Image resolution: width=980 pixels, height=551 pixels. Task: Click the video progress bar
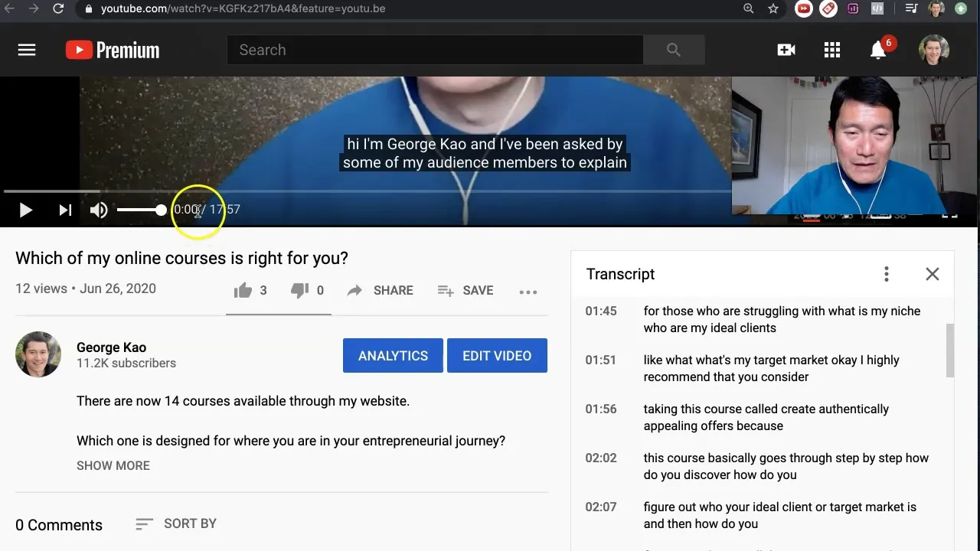coord(367,191)
